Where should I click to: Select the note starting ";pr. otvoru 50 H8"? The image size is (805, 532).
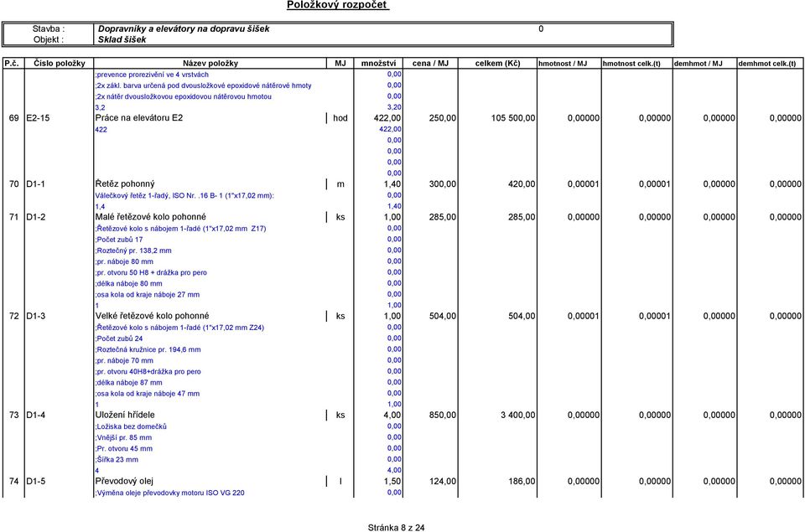tap(151, 273)
